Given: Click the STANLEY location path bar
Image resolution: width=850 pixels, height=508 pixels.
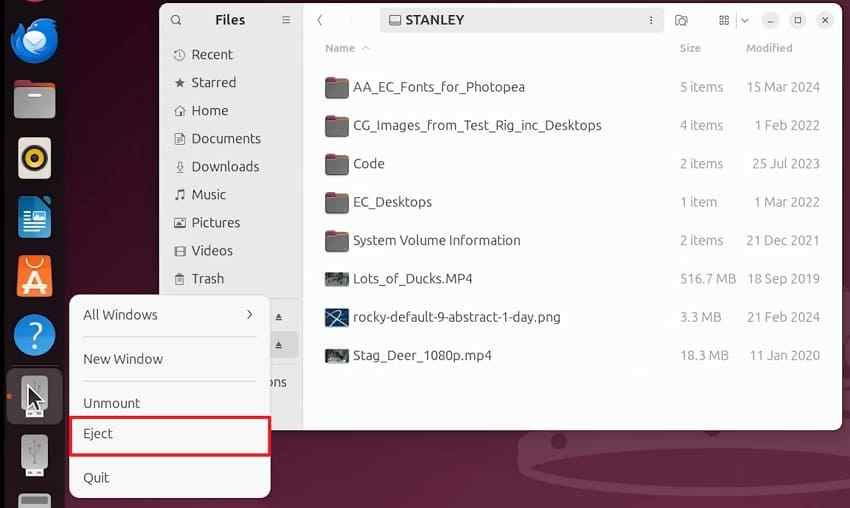Looking at the screenshot, I should click(521, 20).
